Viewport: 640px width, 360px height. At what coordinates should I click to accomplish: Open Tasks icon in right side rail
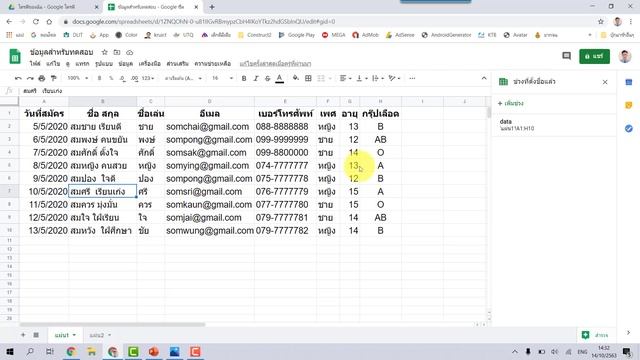(629, 129)
